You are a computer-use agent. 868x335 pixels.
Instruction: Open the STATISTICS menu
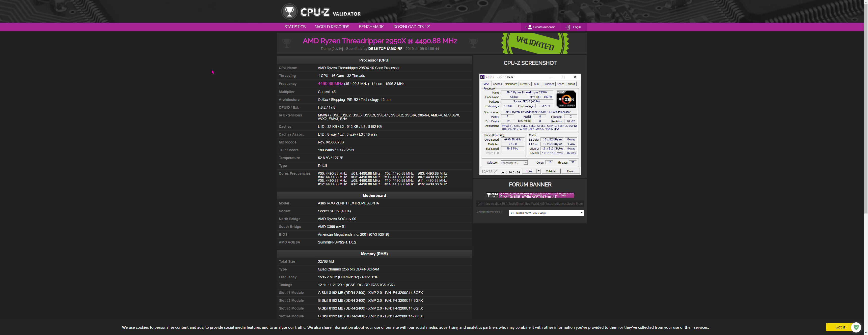point(295,27)
